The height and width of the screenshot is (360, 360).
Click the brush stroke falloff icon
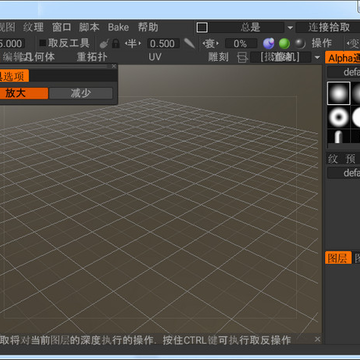189,43
